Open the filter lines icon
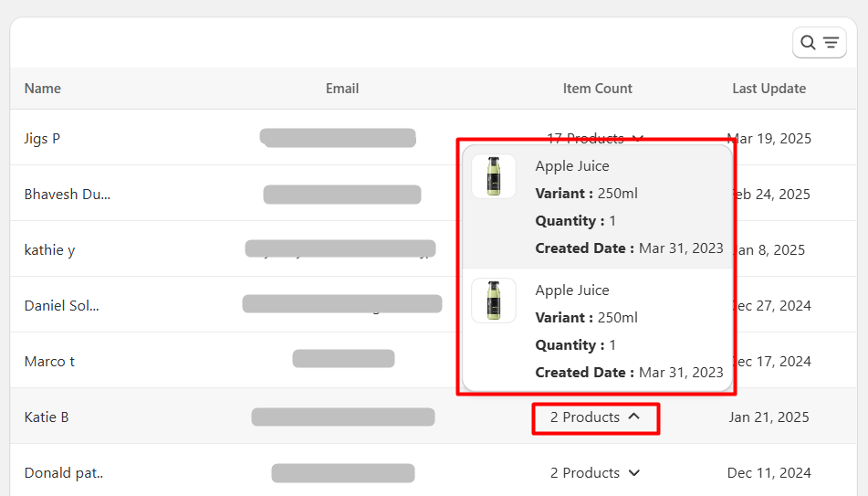The image size is (868, 496). click(x=831, y=43)
